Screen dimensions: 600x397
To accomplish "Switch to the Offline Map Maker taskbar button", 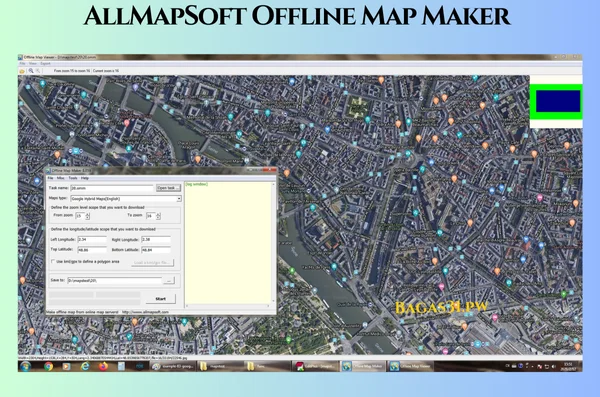I will pyautogui.click(x=363, y=366).
